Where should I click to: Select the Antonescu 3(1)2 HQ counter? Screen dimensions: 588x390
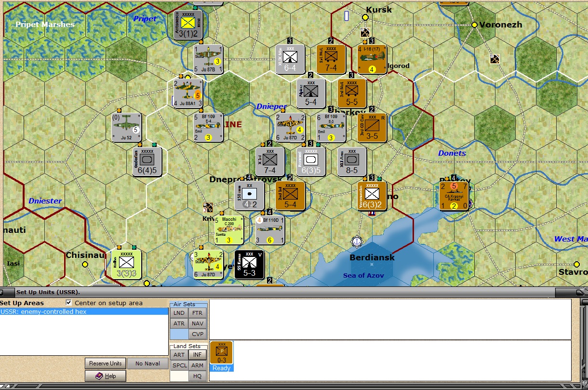[187, 25]
